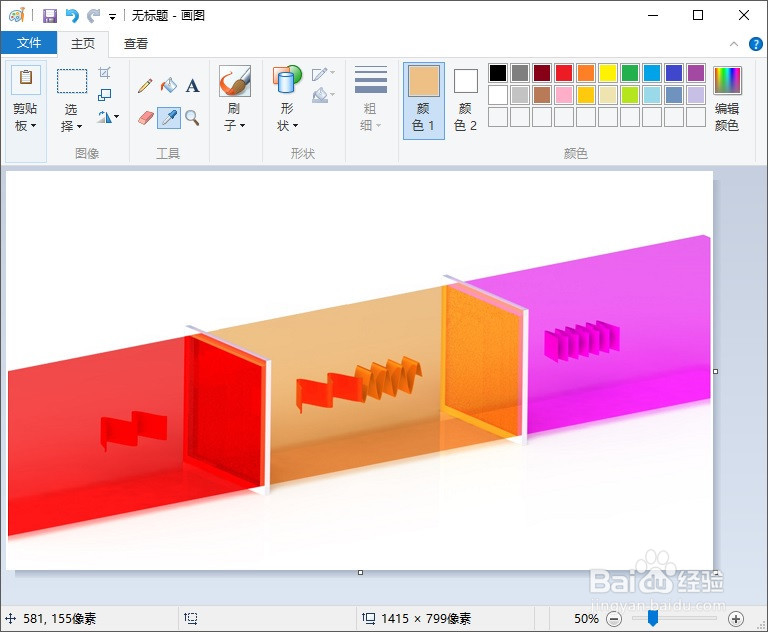Open the Shape fill dropdown

[x=323, y=94]
